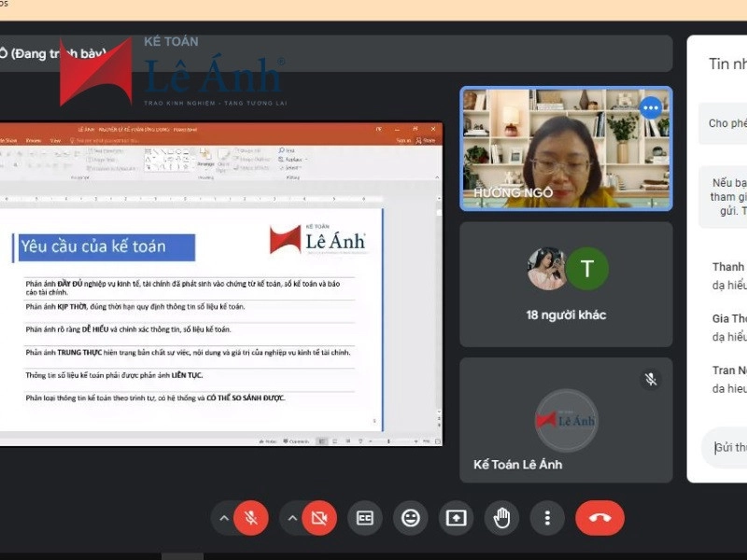
Task: Open the three-dot more options menu
Action: (547, 518)
